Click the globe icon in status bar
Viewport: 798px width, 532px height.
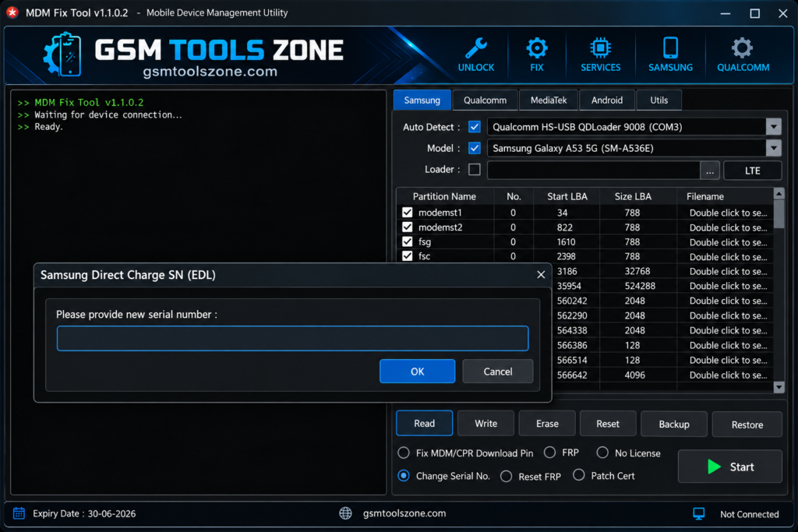click(345, 513)
